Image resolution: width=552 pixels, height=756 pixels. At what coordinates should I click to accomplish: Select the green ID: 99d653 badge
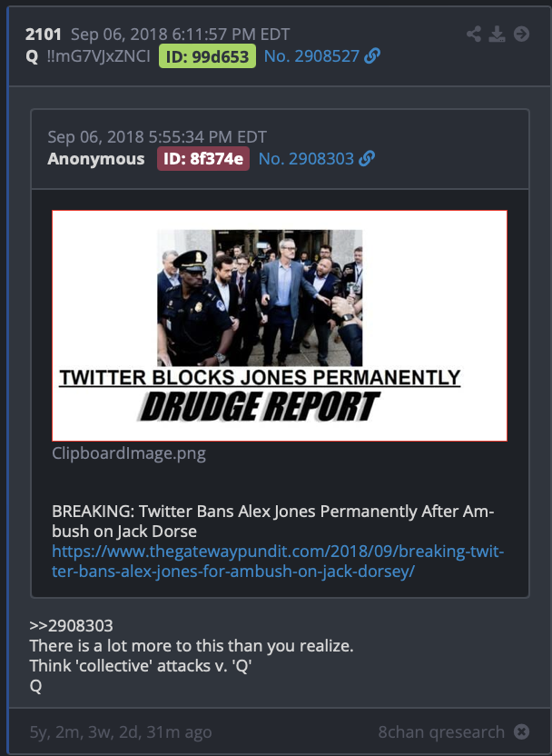click(207, 56)
